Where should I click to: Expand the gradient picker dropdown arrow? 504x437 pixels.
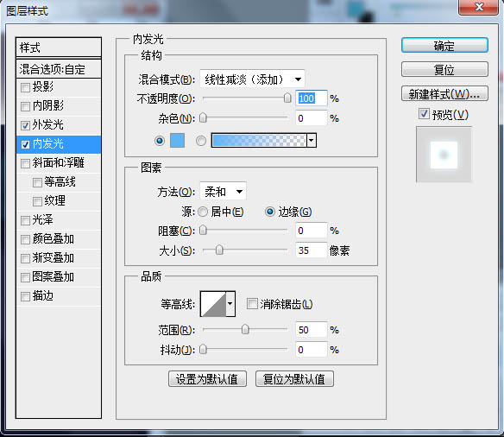(x=312, y=141)
